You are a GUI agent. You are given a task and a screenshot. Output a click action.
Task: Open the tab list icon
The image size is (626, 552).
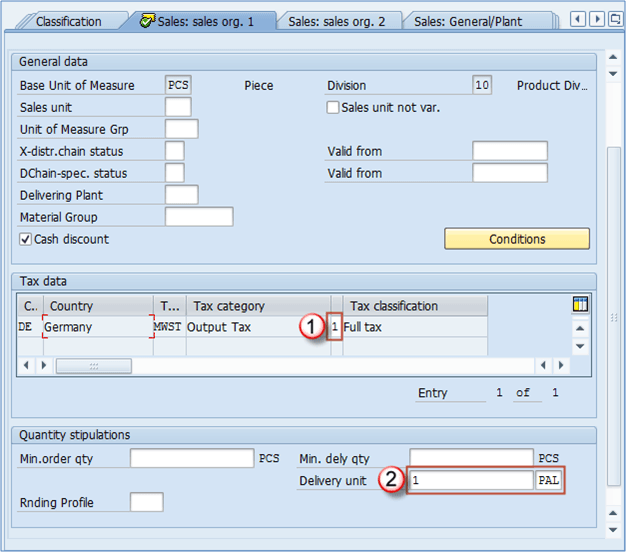[615, 19]
